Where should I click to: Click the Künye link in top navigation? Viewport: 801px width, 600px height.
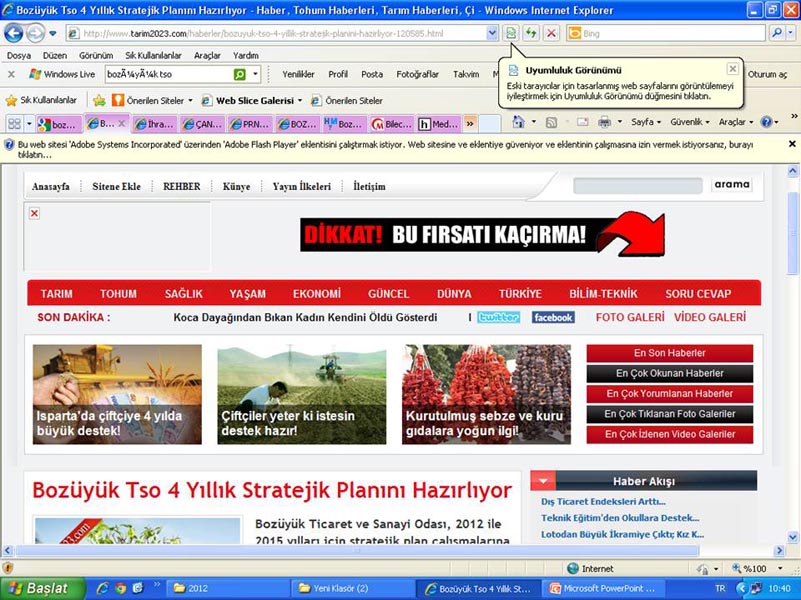click(237, 186)
